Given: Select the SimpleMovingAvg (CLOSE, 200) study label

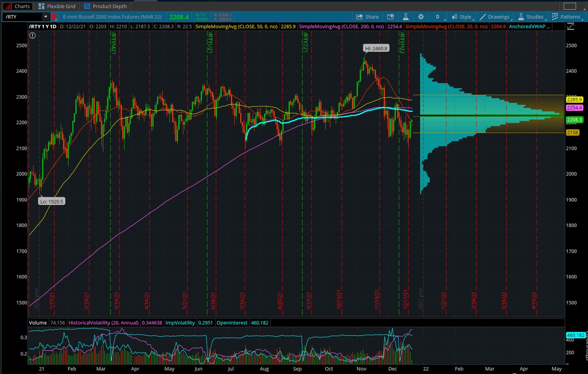Looking at the screenshot, I should (341, 27).
